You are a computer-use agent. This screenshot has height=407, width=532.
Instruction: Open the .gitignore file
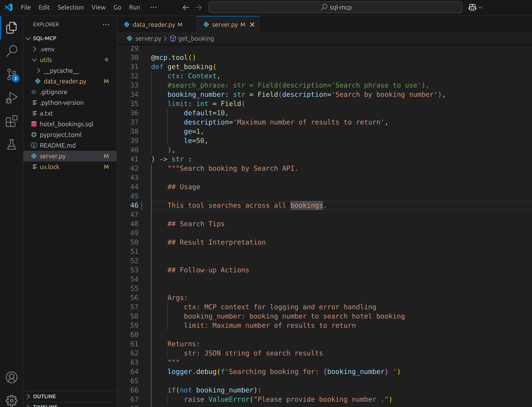[70, 92]
